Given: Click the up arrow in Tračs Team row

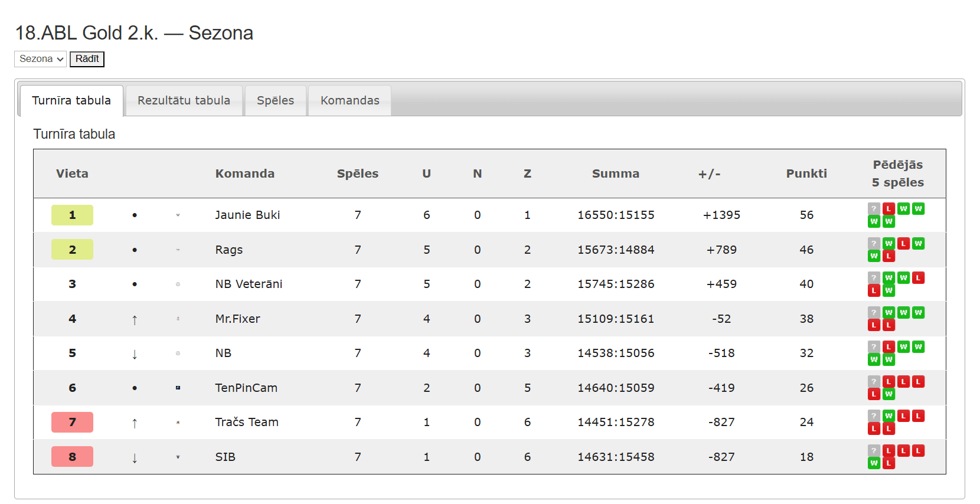Looking at the screenshot, I should coord(135,423).
